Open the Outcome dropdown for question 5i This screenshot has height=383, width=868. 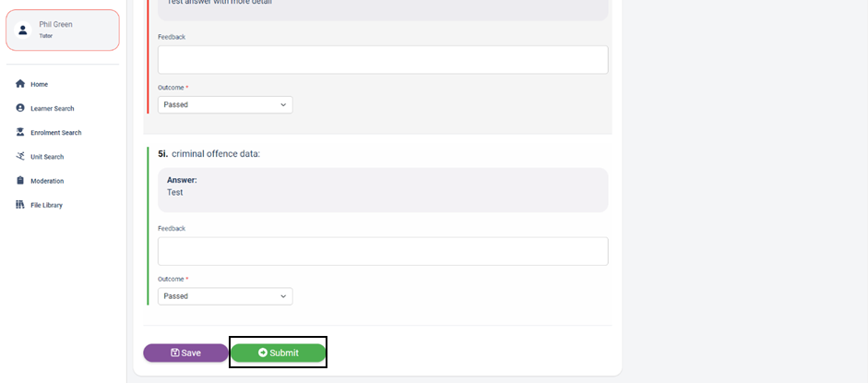[x=225, y=296]
